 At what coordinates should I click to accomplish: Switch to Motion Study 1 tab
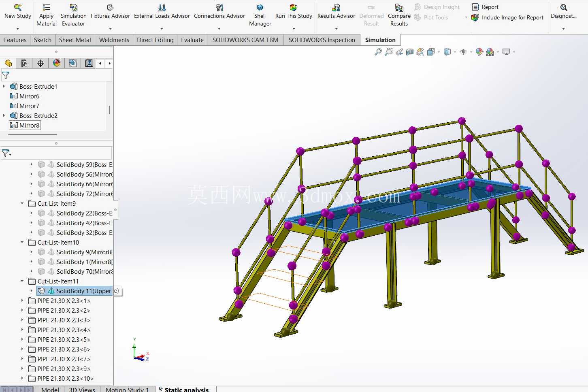[x=127, y=389]
